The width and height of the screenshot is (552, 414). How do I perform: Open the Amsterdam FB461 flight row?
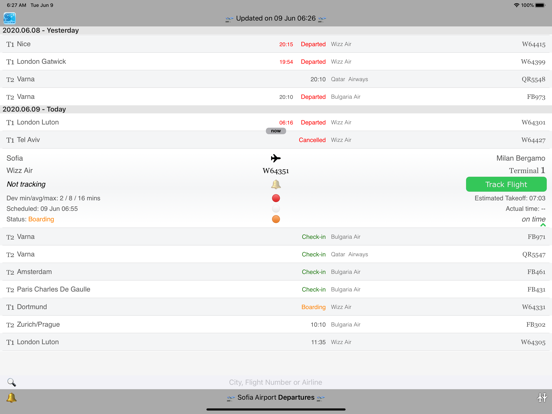pyautogui.click(x=276, y=272)
